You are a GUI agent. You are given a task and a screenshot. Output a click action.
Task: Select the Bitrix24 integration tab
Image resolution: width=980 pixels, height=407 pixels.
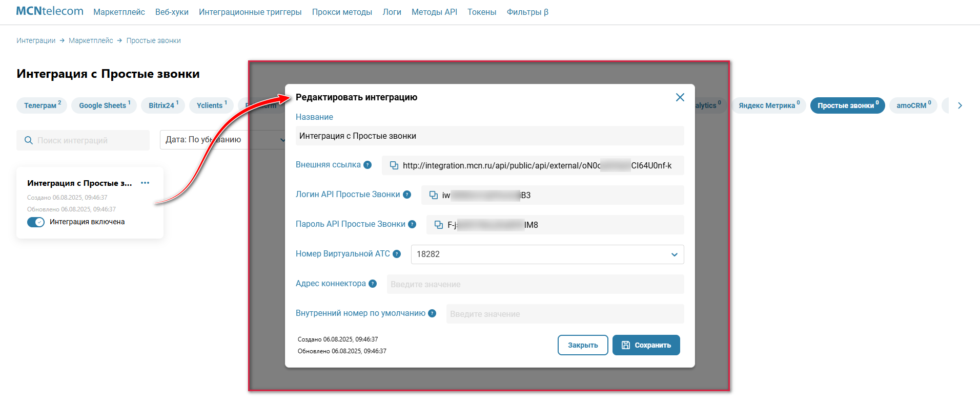pos(163,105)
